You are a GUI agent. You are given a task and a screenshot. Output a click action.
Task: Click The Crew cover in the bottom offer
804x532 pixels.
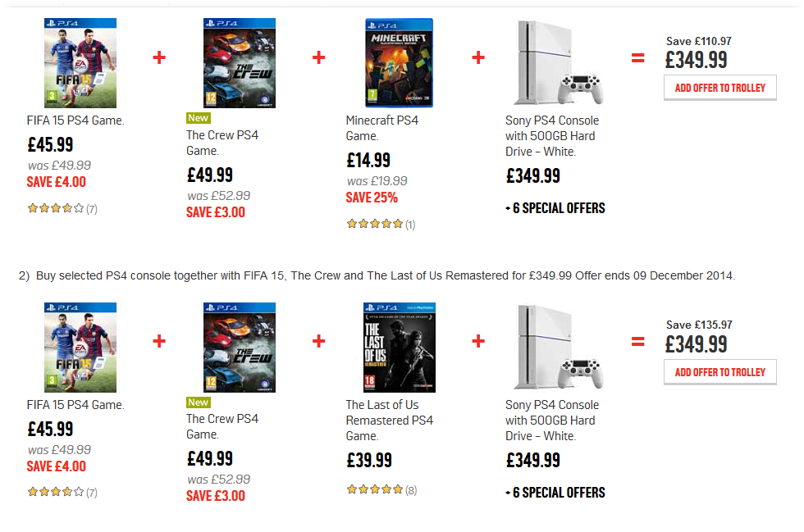click(x=240, y=348)
